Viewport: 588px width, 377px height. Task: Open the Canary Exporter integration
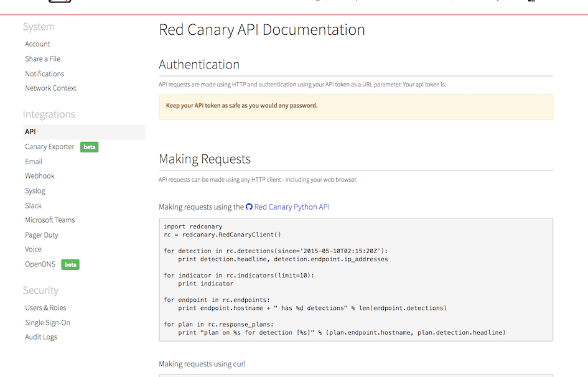pos(49,147)
